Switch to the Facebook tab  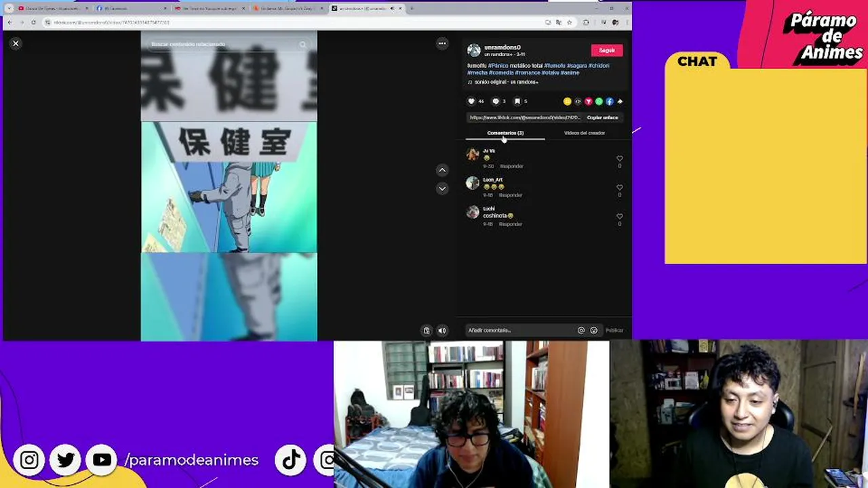point(132,8)
